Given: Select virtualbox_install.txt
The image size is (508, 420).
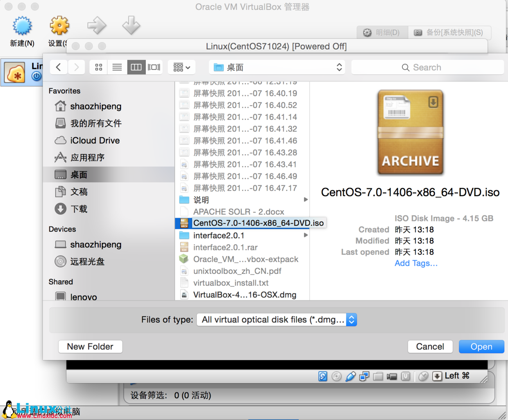Looking at the screenshot, I should click(x=242, y=283).
